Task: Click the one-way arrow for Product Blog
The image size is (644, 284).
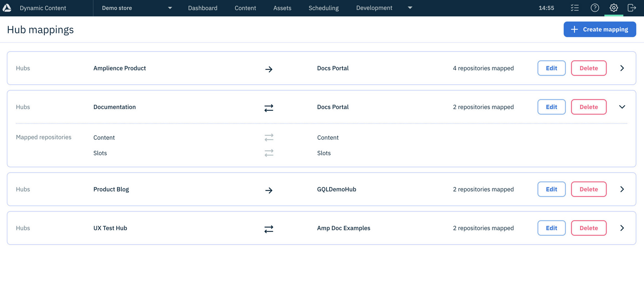Action: (269, 190)
